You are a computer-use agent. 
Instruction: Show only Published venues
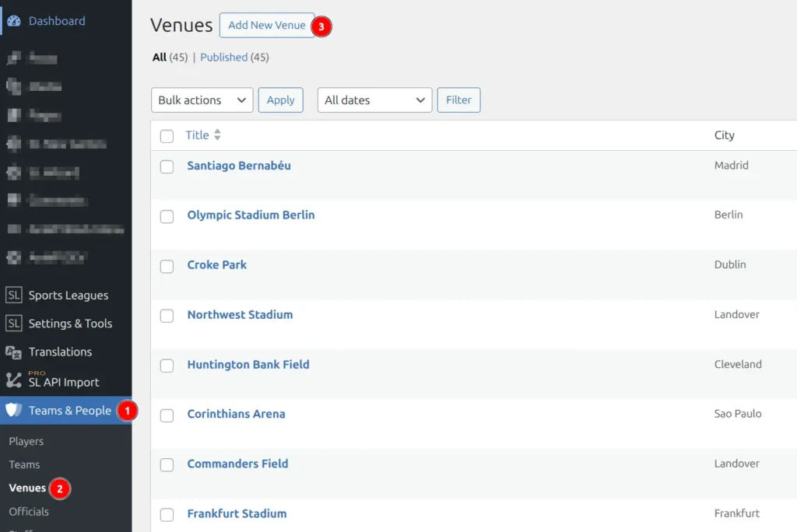click(x=223, y=58)
